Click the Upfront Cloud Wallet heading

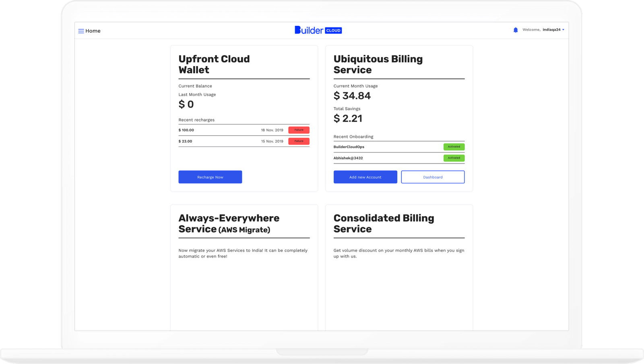click(214, 64)
